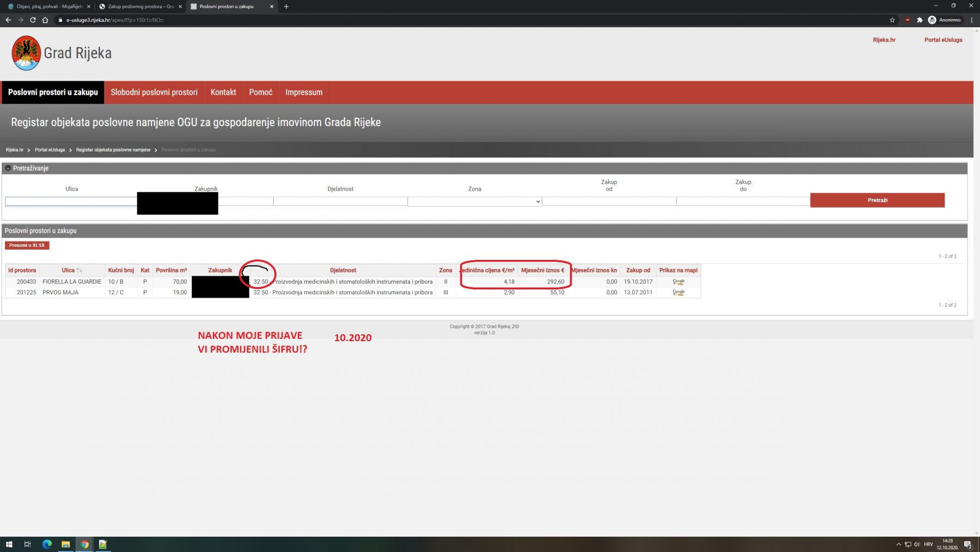Screen dimensions: 980x552
Task: Open the Slobodni poslovni prostori menu tab
Action: (x=154, y=92)
